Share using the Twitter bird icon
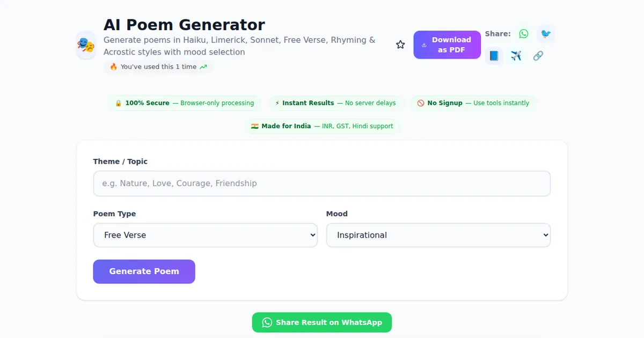Viewport: 644px width, 338px height. coord(546,34)
